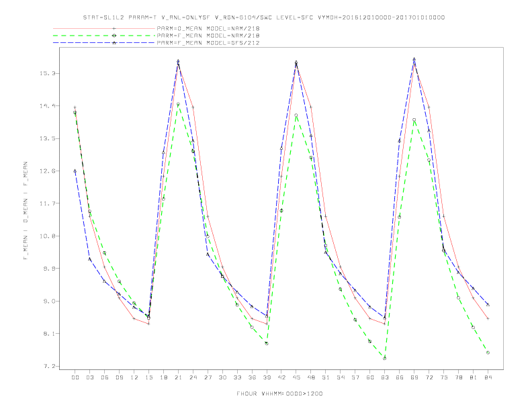
Task: Click the green NAM circle marker at hour 84
Action: pyautogui.click(x=488, y=353)
